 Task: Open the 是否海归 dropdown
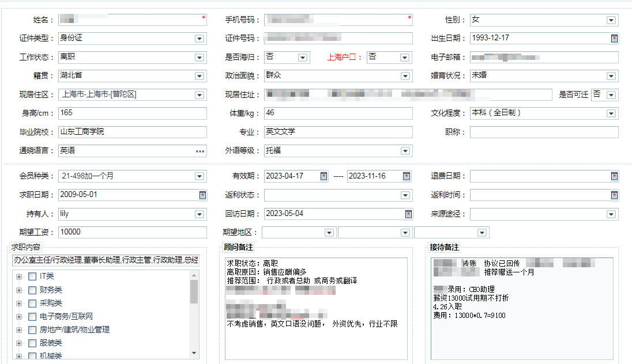(x=302, y=58)
